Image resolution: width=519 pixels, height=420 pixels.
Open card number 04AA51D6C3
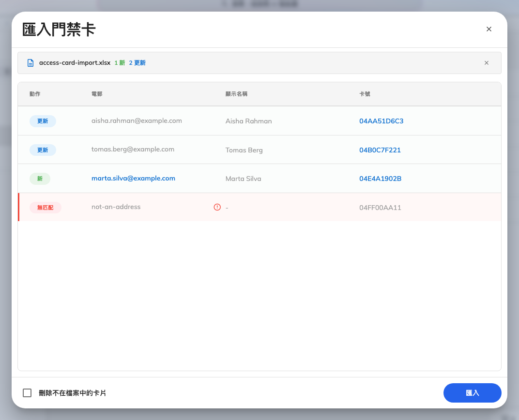(x=382, y=121)
